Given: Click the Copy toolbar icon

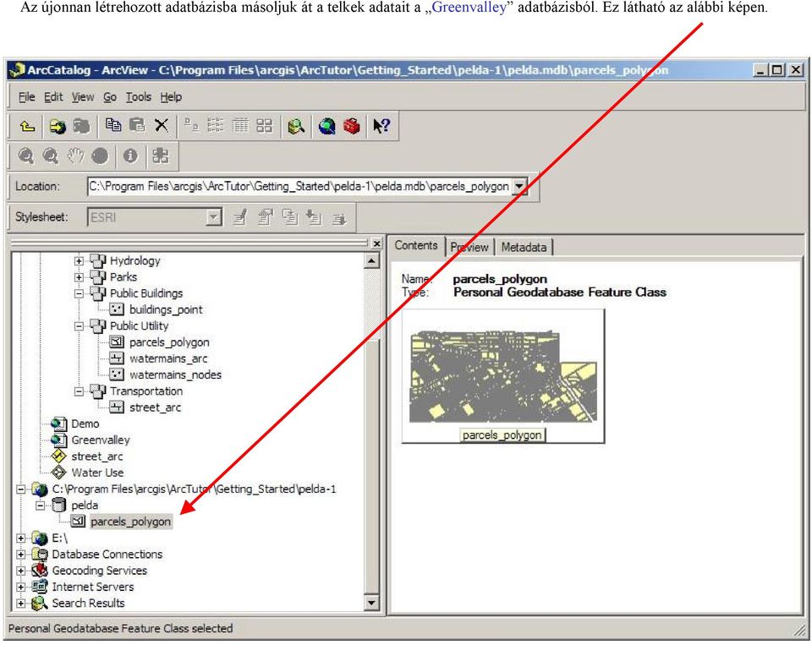Looking at the screenshot, I should 112,125.
